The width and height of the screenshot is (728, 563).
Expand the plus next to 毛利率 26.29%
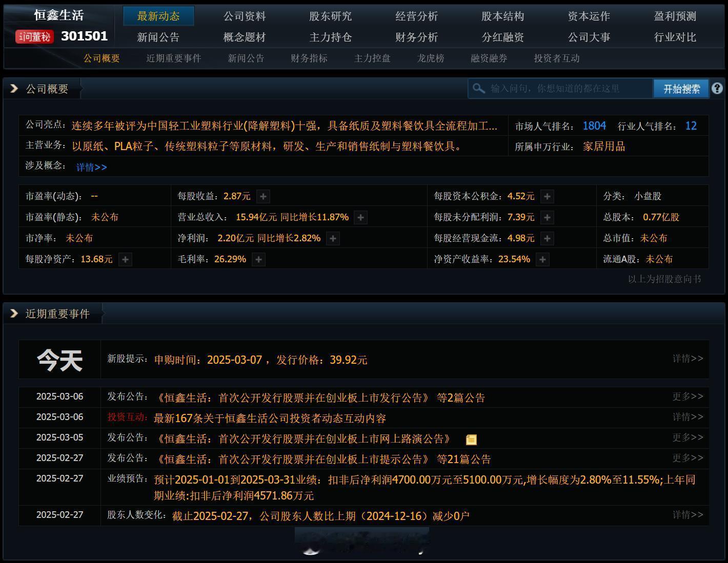click(259, 259)
